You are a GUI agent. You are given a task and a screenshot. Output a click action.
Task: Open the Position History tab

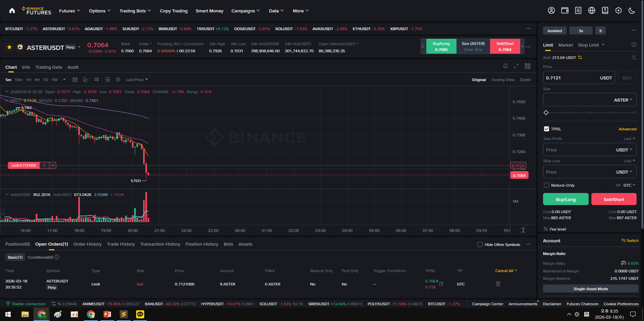click(202, 244)
